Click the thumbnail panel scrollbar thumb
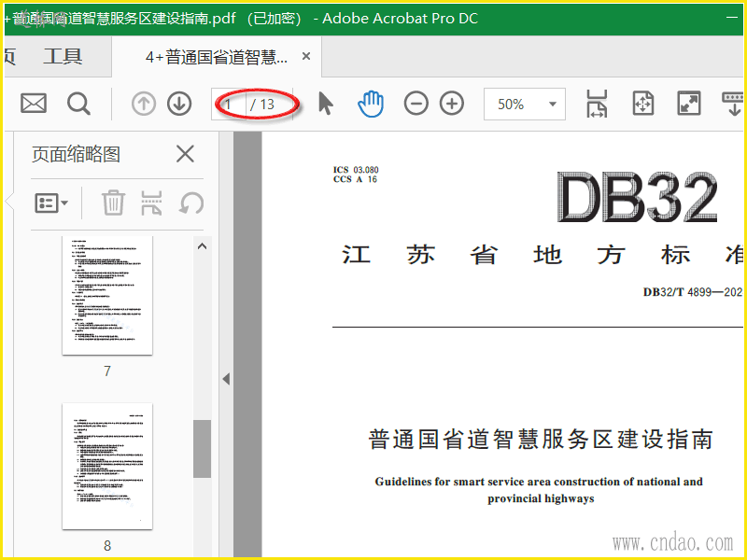Viewport: 747px width, 560px height. point(202,449)
